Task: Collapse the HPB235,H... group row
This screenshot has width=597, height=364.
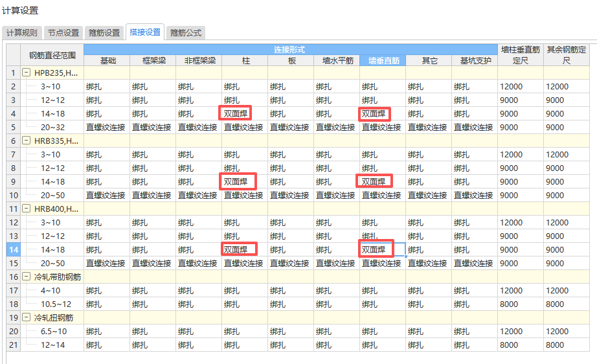Action: [26, 73]
